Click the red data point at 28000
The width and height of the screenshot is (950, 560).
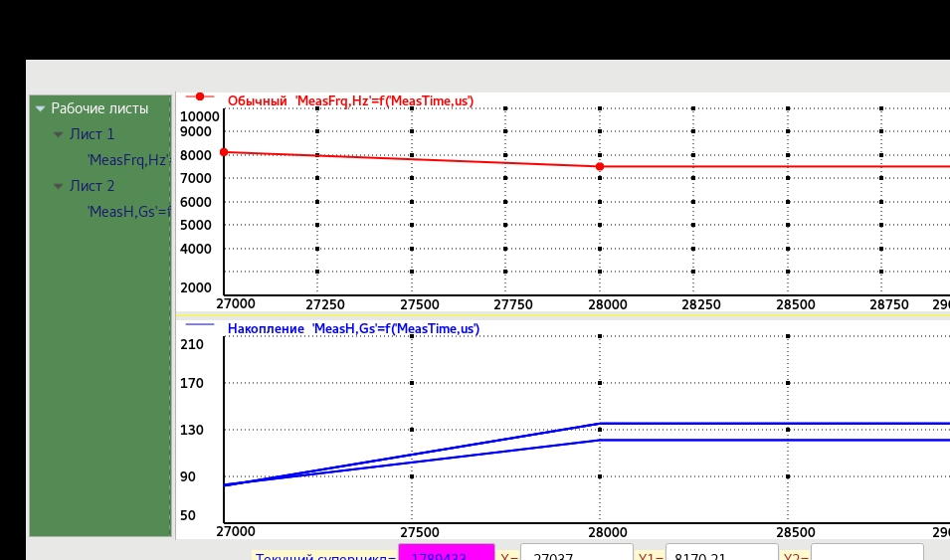600,166
